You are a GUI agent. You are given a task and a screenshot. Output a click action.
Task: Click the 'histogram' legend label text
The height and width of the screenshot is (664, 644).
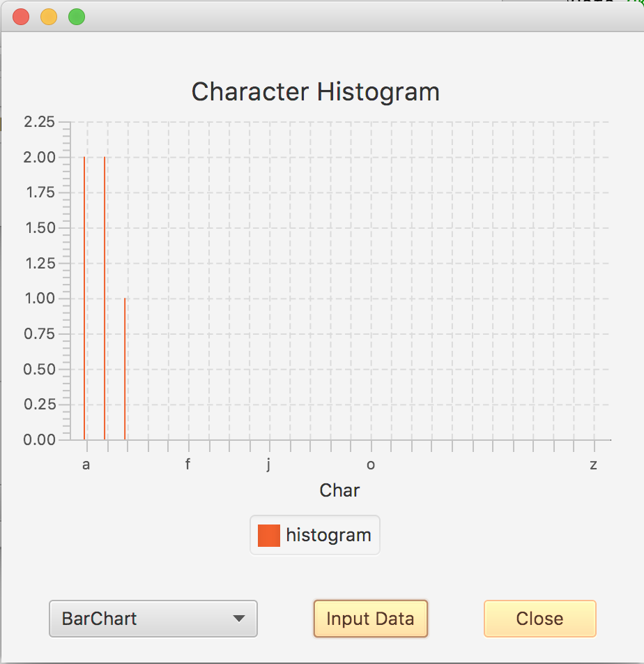(x=328, y=535)
